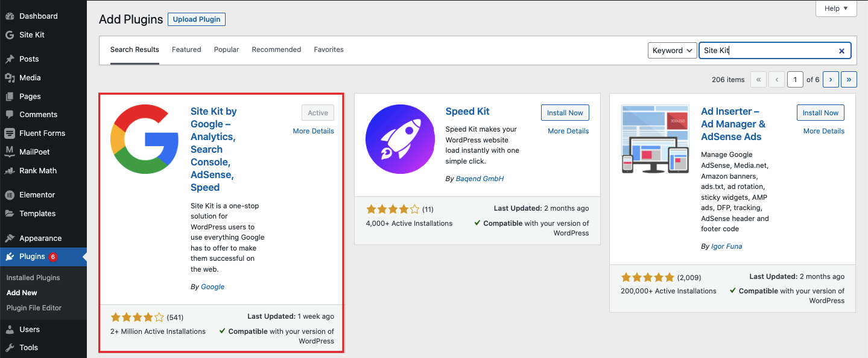The image size is (868, 358).
Task: Open the author link Baqend GmbH
Action: point(480,179)
